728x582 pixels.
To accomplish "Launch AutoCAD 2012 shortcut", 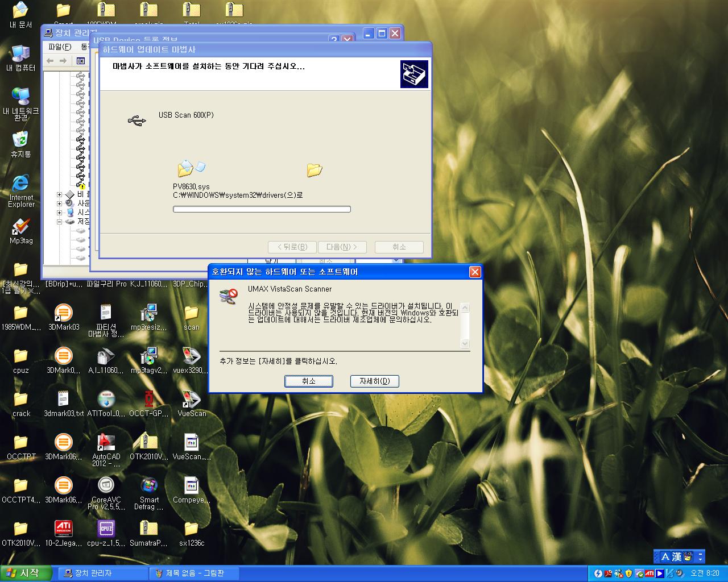I will [x=106, y=450].
